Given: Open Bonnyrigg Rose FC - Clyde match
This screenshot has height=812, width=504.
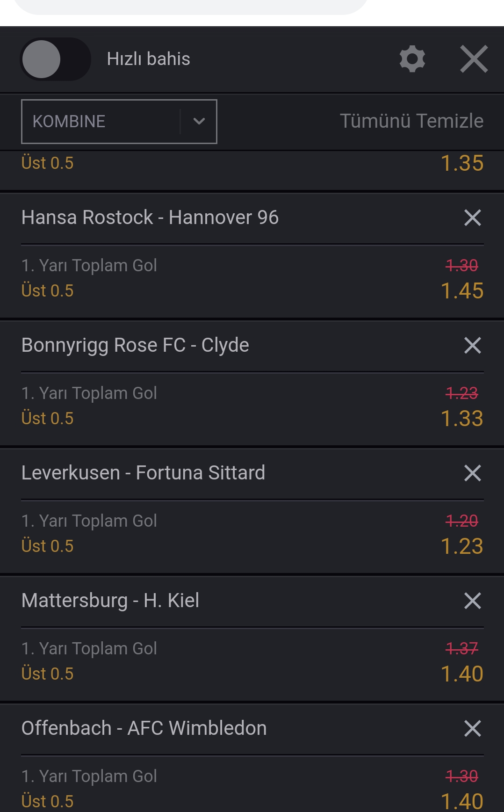Looking at the screenshot, I should 135,345.
